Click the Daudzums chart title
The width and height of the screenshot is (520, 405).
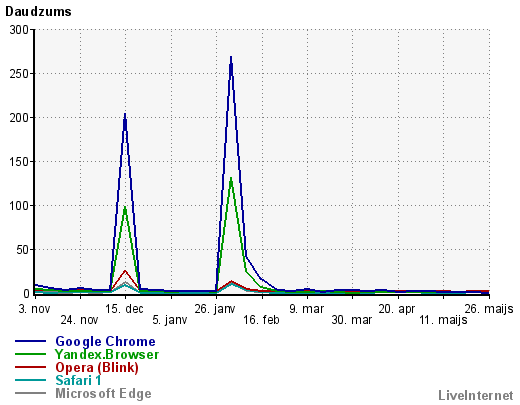[38, 12]
